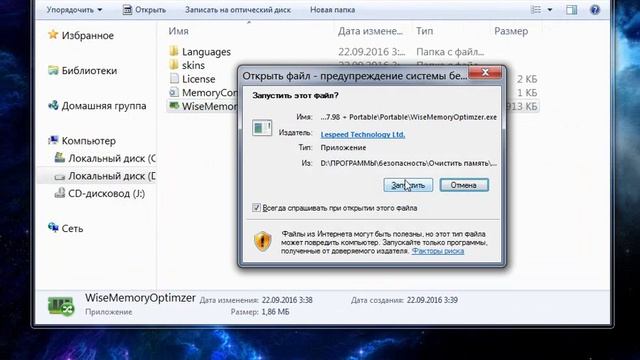The width and height of the screenshot is (640, 360).
Task: Click the Новая папка toolbar button
Action: pos(332,10)
